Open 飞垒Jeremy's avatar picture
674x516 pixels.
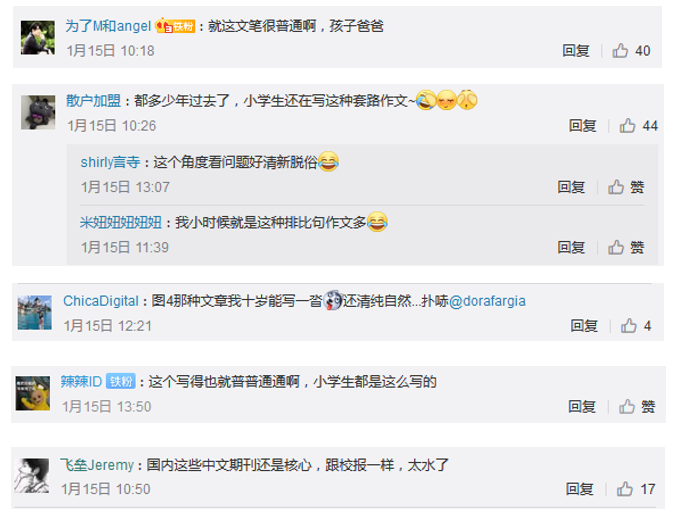click(32, 476)
